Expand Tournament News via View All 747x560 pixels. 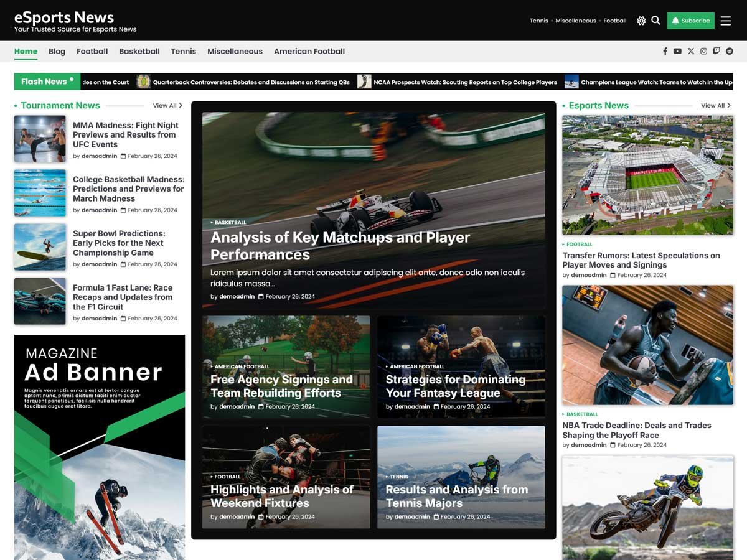pos(167,106)
